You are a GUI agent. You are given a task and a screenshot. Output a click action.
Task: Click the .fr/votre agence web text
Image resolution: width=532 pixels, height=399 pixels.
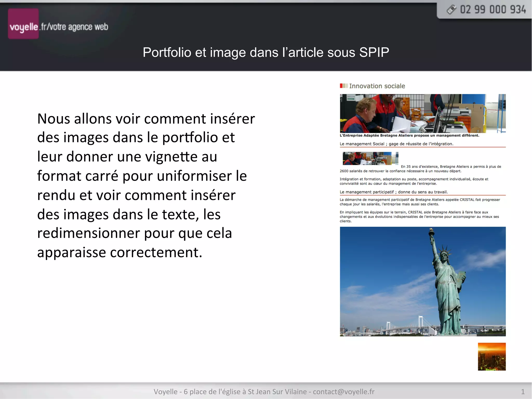coord(74,27)
